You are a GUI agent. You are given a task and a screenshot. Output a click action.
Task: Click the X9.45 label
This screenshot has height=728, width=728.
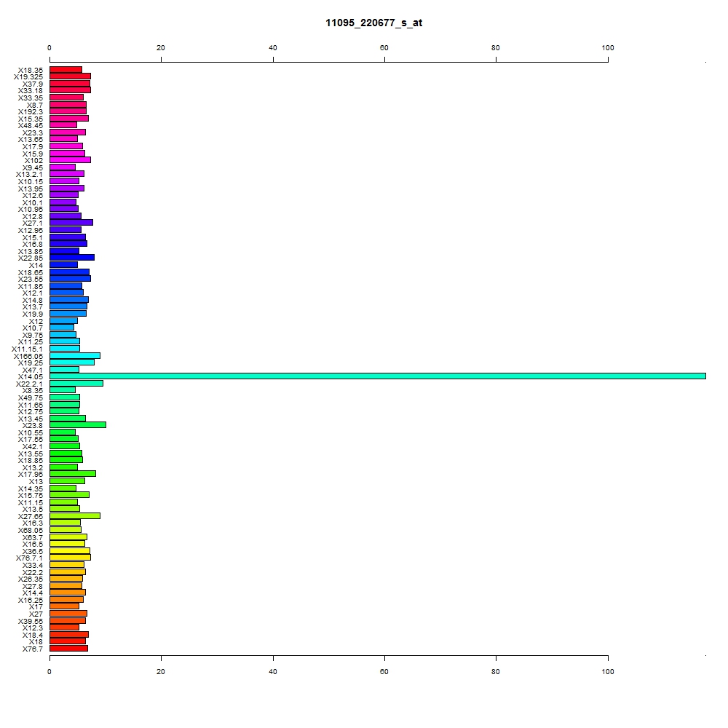pos(33,168)
